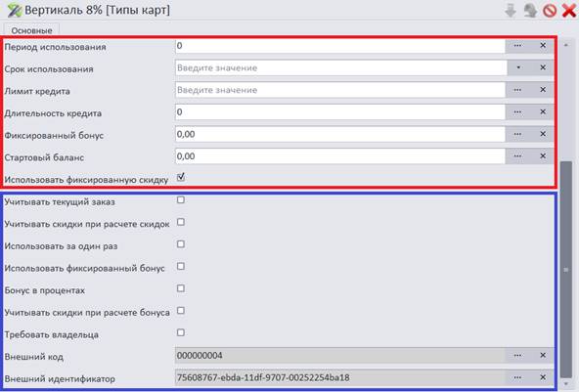579x392 pixels.
Task: Open ellipsis editor for Лимит кредита
Action: 517,90
